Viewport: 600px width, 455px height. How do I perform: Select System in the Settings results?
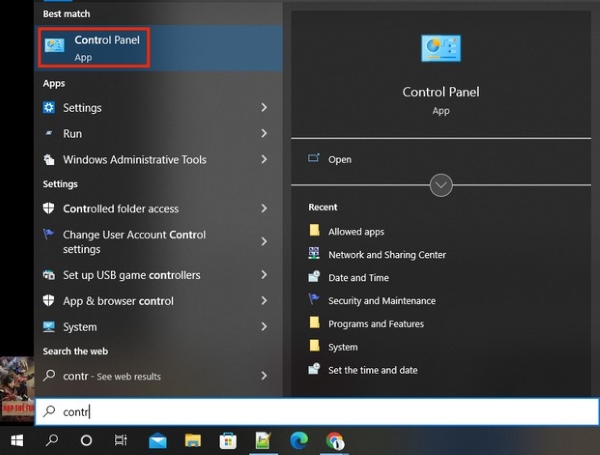(158, 326)
